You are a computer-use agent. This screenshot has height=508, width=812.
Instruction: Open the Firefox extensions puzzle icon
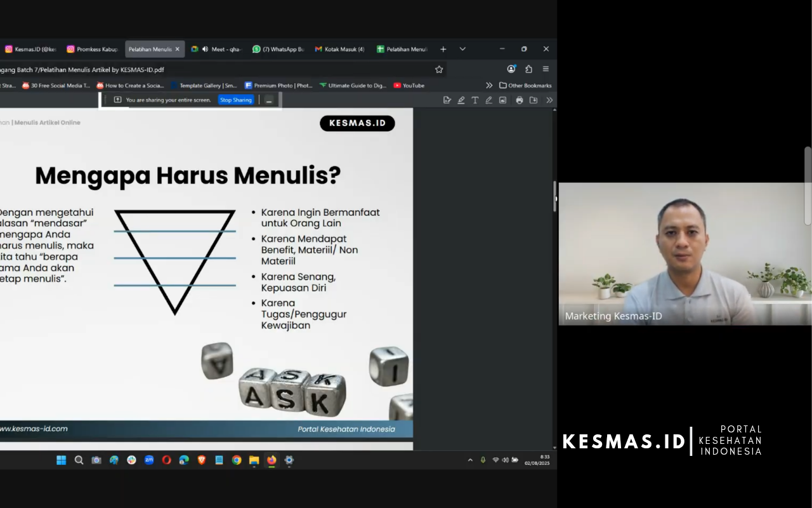click(x=528, y=69)
